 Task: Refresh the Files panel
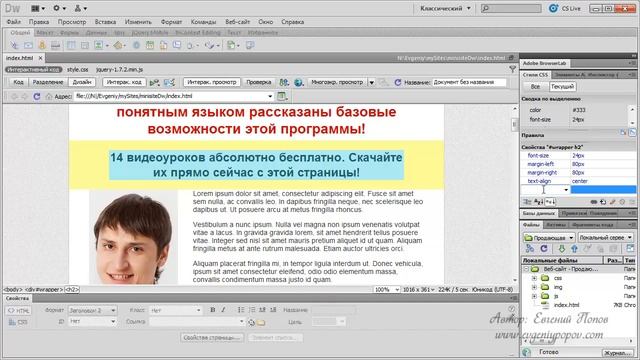pos(544,249)
